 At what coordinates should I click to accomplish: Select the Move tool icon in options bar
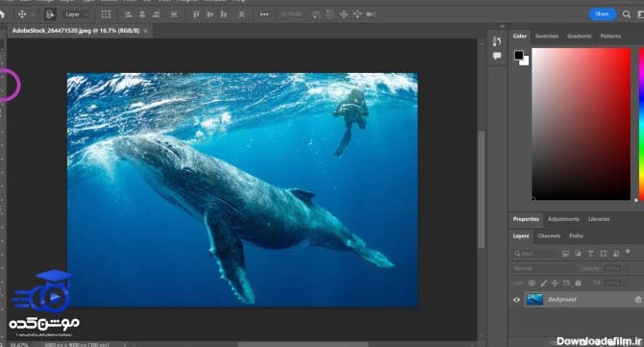coord(22,14)
